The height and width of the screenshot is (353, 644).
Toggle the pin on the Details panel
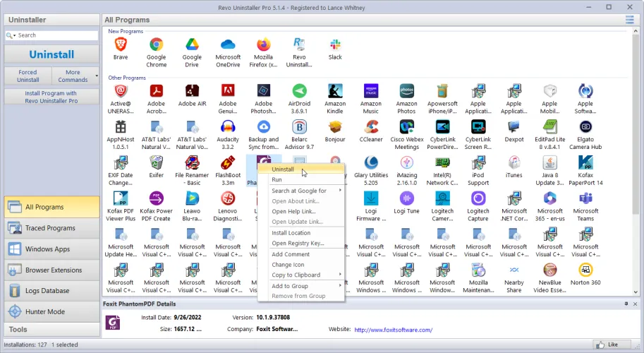point(626,304)
